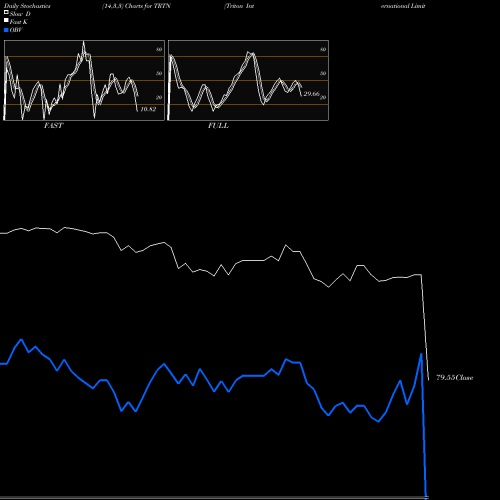Click the OBV legend text
Viewport: 500px width, 500px height.
coord(16,30)
